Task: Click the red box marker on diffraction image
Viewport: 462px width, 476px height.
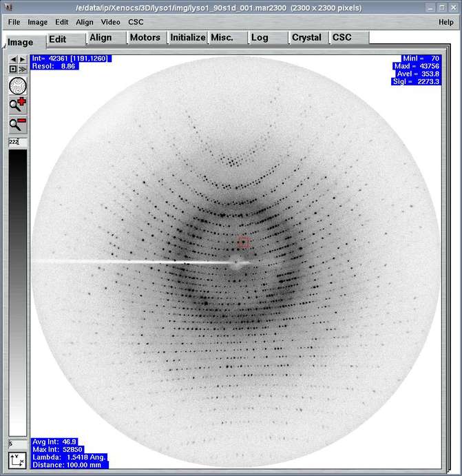Action: point(243,242)
